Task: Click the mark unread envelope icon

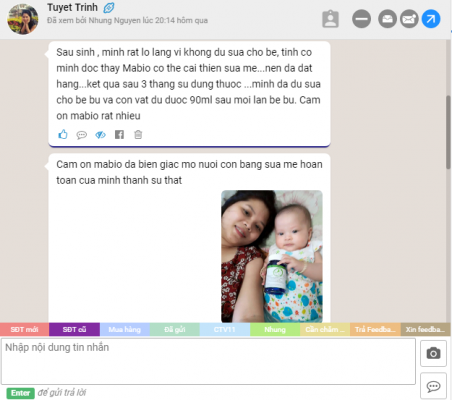Action: point(409,19)
